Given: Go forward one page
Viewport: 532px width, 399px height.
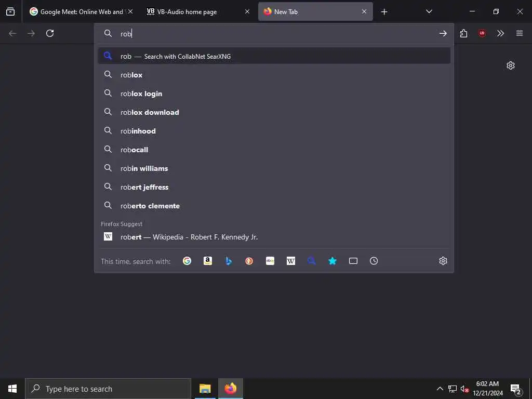Looking at the screenshot, I should [x=31, y=33].
